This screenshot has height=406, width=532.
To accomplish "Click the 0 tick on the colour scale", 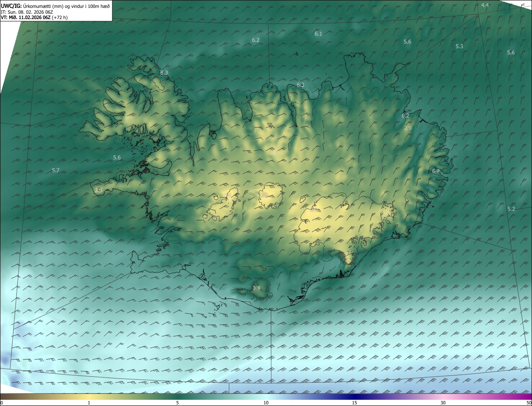I will (x=1, y=403).
